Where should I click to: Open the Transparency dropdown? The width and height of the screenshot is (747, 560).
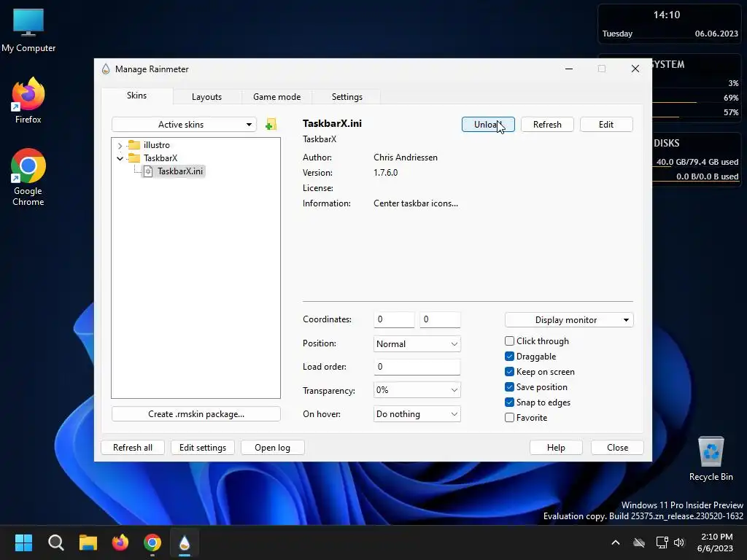tap(417, 390)
